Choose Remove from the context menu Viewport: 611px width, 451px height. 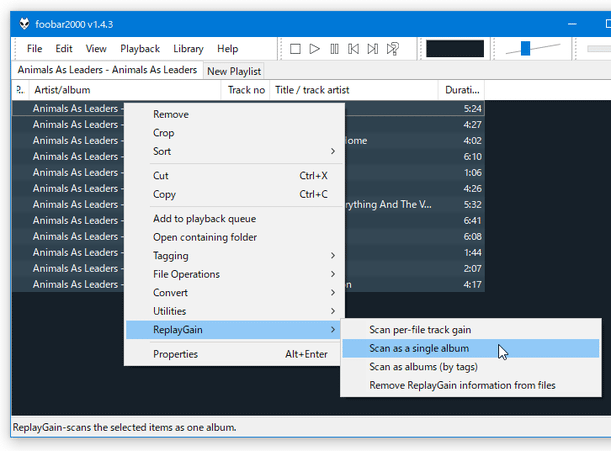click(x=235, y=114)
